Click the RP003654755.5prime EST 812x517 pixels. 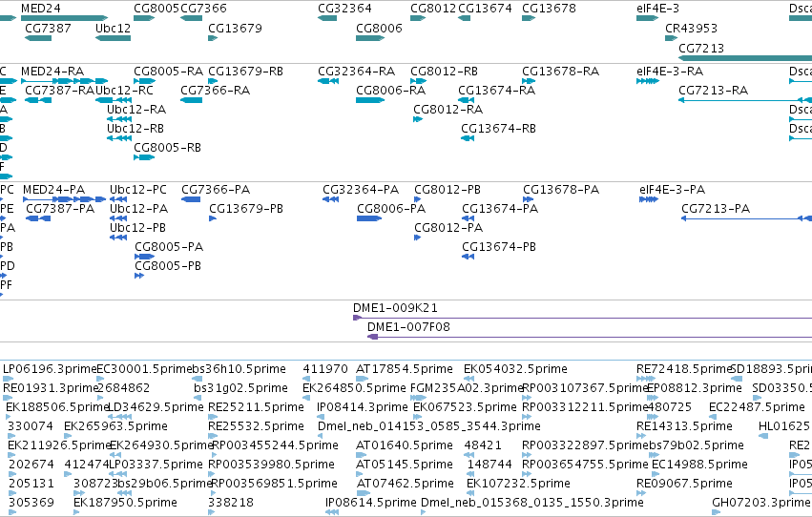click(x=527, y=475)
